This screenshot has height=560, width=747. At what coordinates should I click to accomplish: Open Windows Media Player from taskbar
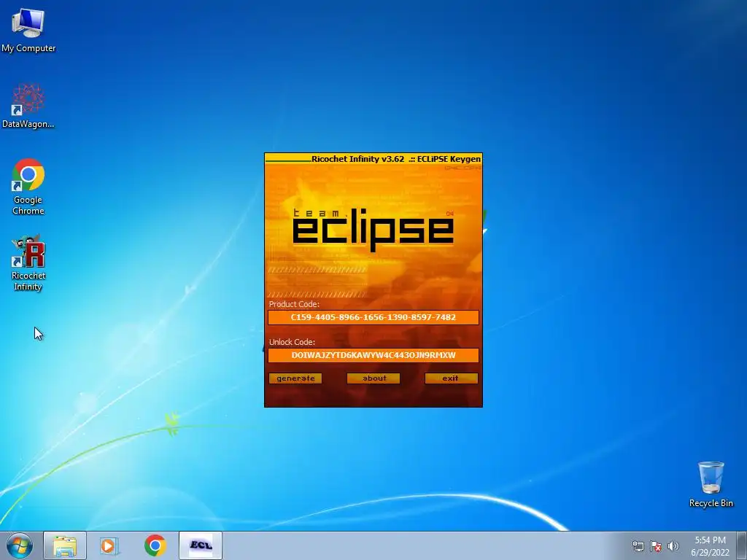tap(109, 545)
